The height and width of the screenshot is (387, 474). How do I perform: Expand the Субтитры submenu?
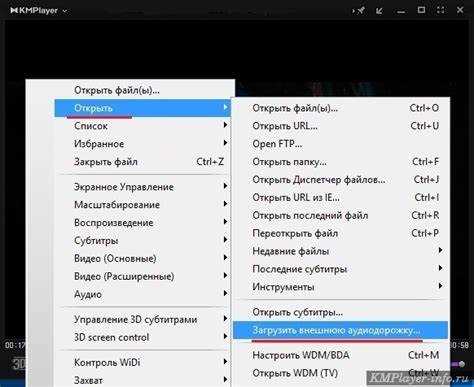pos(143,241)
